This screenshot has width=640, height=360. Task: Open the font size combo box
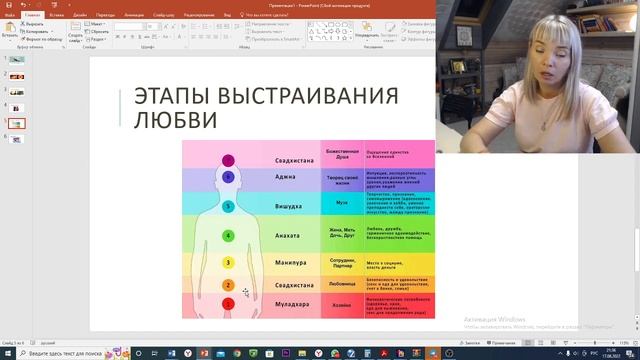click(153, 27)
